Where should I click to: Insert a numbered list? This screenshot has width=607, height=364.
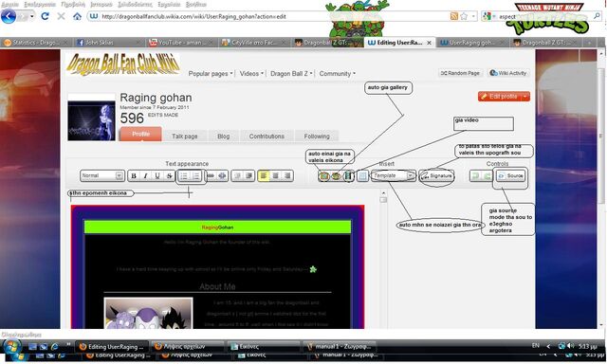(196, 176)
